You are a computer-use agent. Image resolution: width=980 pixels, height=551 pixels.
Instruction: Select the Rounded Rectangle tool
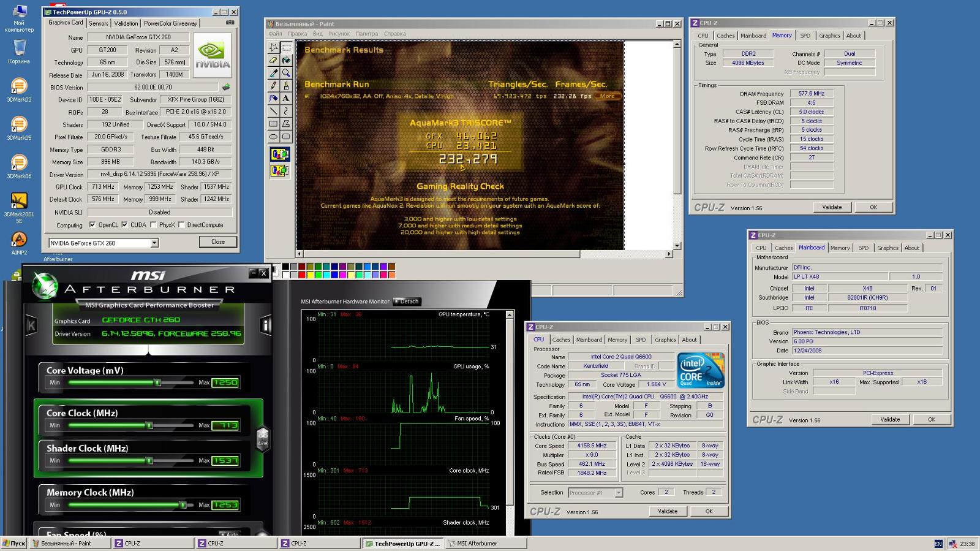[286, 137]
